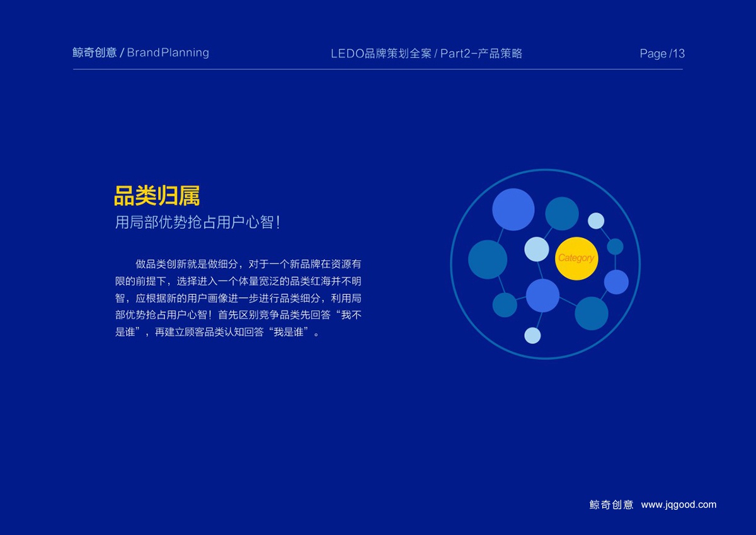Click the large dark circle at diagram's left edge

pos(488,260)
